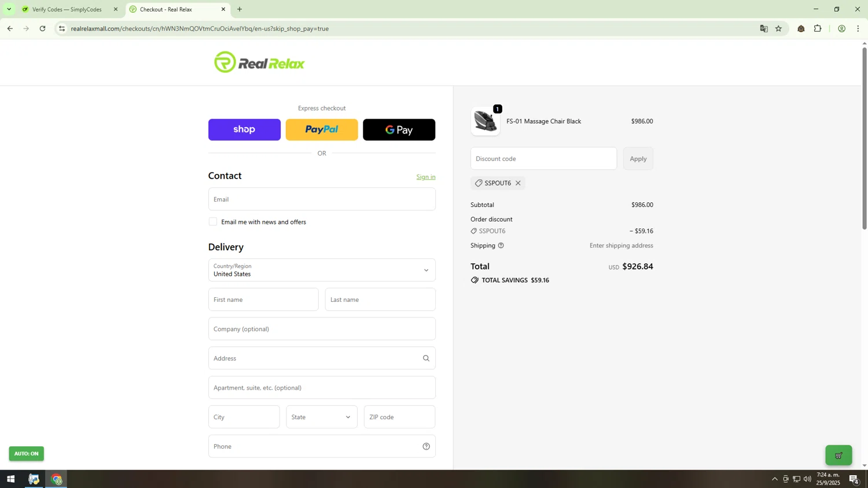This screenshot has width=868, height=488.
Task: Click the Last name field
Action: (x=380, y=300)
